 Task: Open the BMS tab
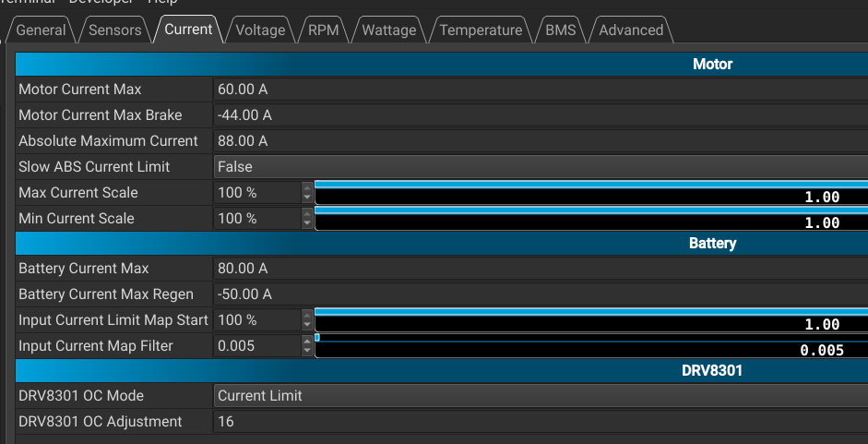tap(560, 30)
